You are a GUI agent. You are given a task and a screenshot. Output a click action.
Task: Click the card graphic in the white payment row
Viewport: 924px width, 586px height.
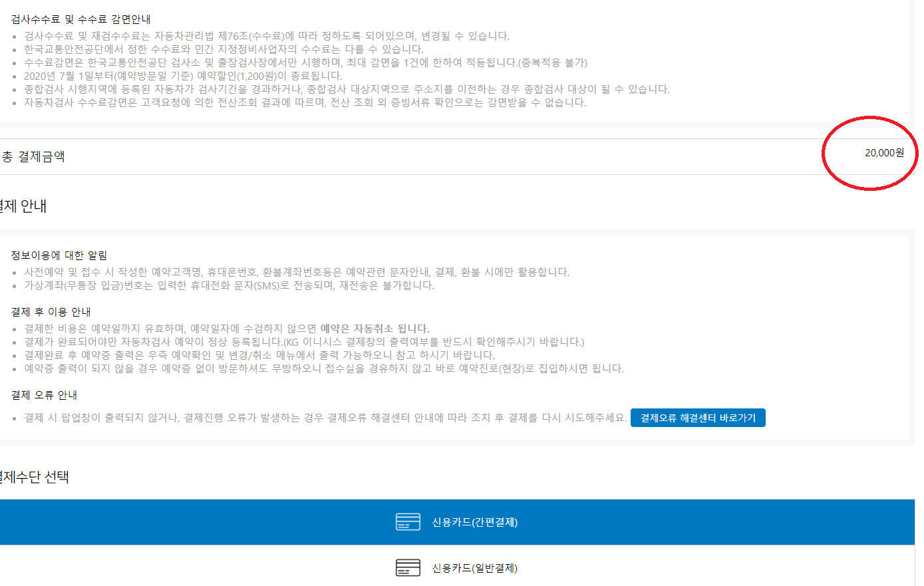(408, 568)
